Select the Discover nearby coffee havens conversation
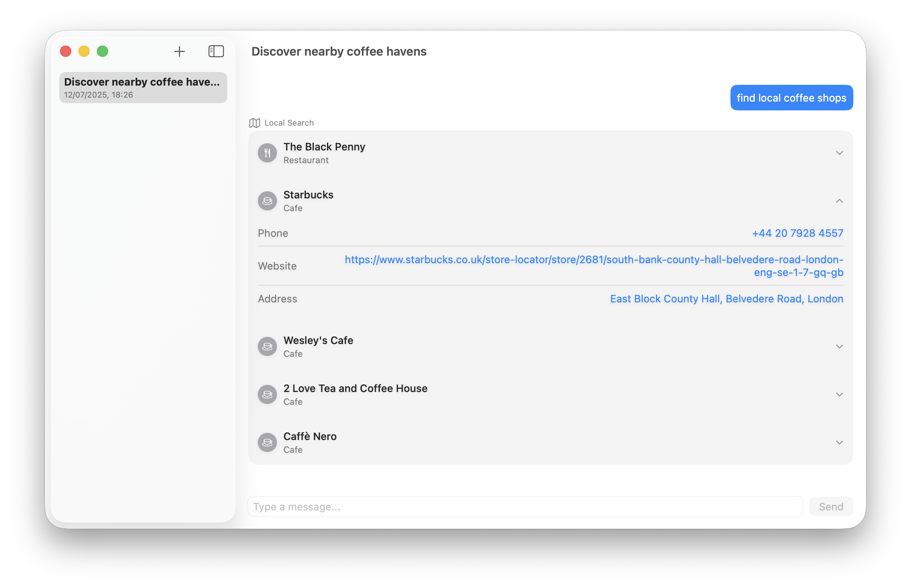911x588 pixels. tap(143, 88)
